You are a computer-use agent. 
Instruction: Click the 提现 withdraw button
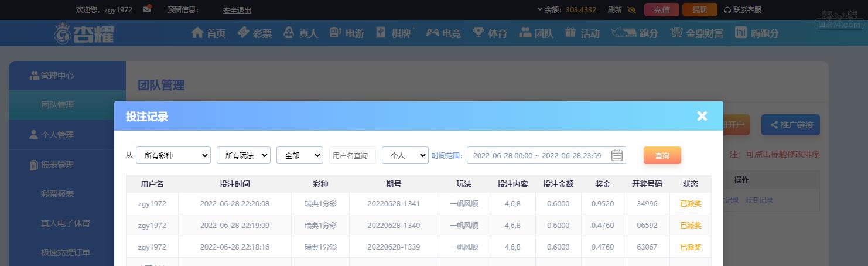[x=700, y=10]
